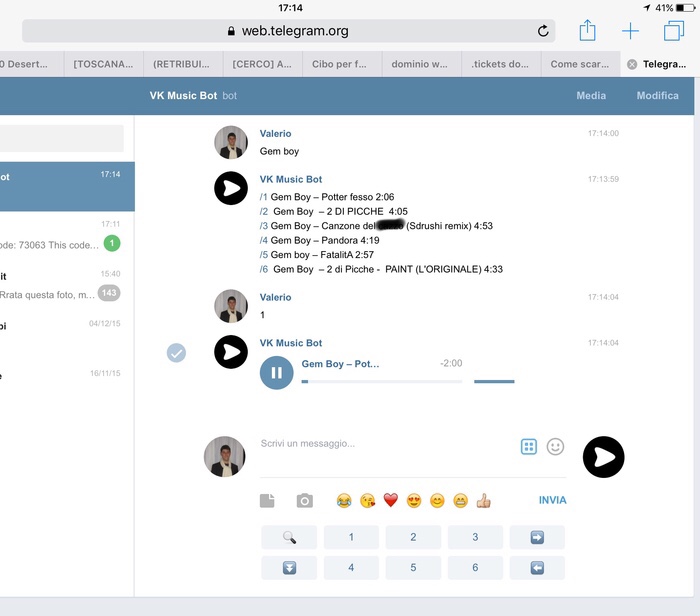Switch to the .tickets do... browser tab
This screenshot has width=700, height=616.
point(501,64)
